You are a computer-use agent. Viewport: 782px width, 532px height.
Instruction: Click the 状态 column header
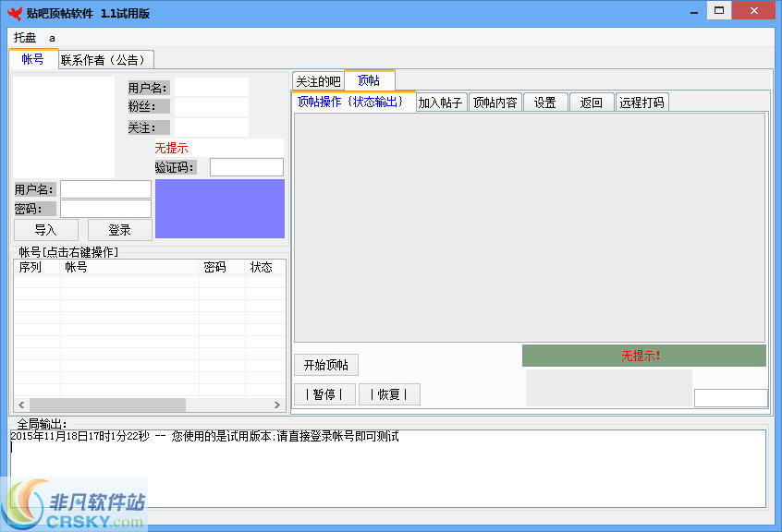[265, 267]
